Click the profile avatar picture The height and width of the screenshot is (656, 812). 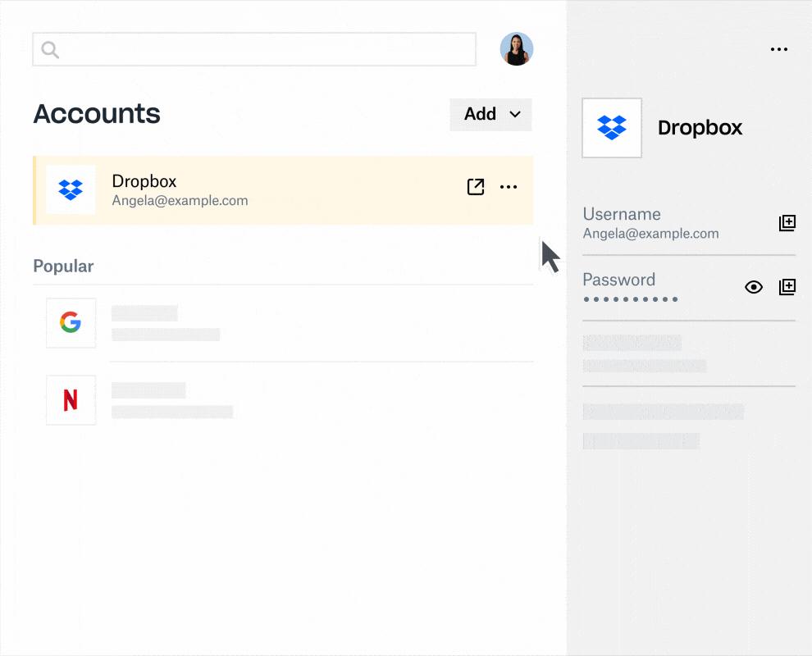tap(517, 49)
